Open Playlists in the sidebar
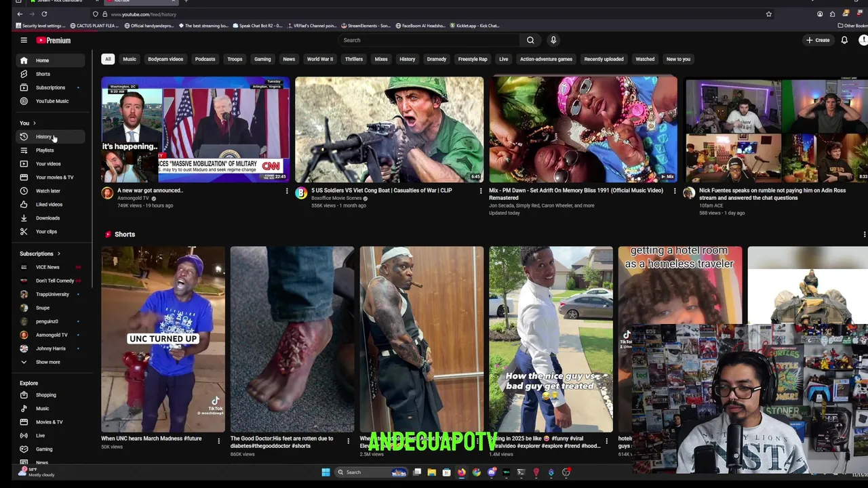Screen dimensions: 868x488 click(52, 150)
